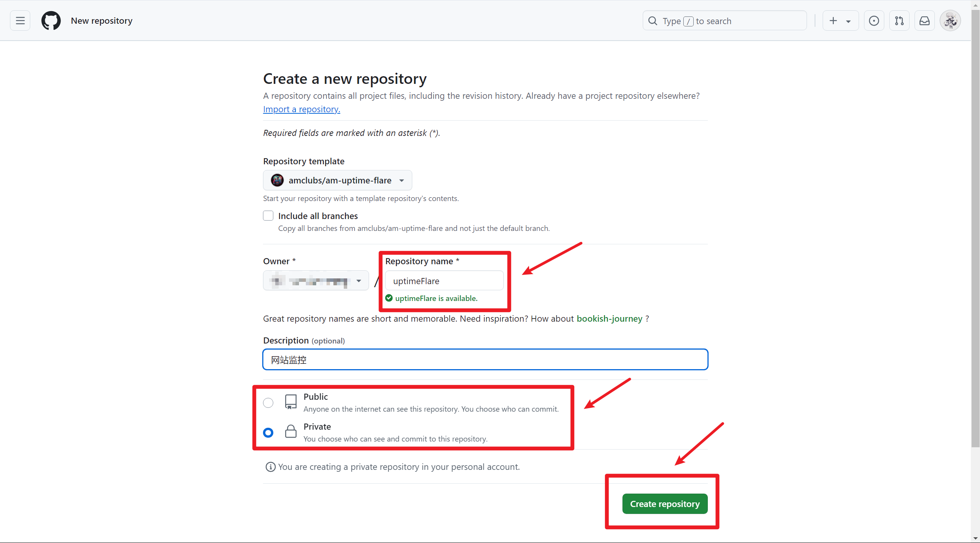Open the Issues icon in header
Viewport: 980px width, 543px height.
click(x=874, y=21)
